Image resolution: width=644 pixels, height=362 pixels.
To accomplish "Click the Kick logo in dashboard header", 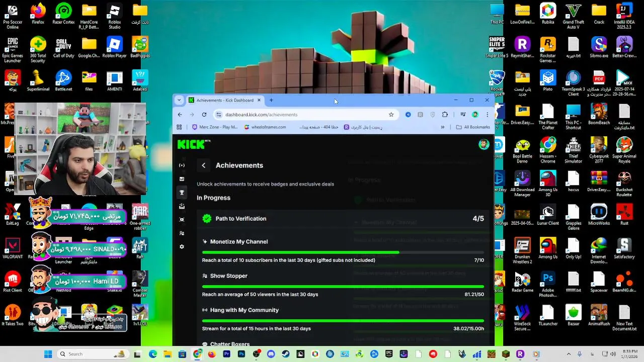I will click(194, 144).
